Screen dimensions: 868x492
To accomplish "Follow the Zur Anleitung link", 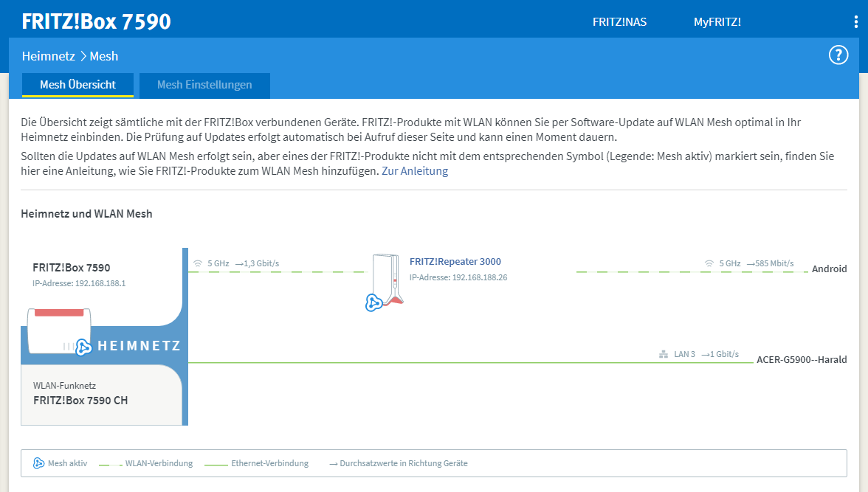I will click(415, 171).
